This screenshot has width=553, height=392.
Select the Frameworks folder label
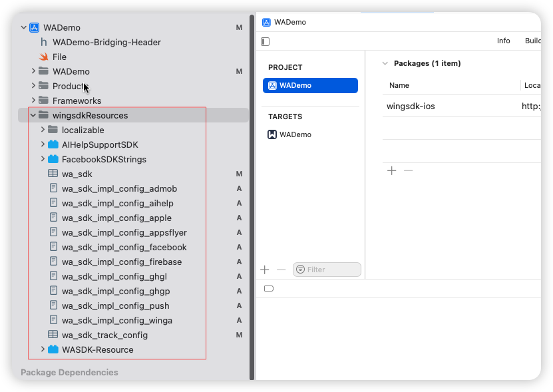[77, 100]
